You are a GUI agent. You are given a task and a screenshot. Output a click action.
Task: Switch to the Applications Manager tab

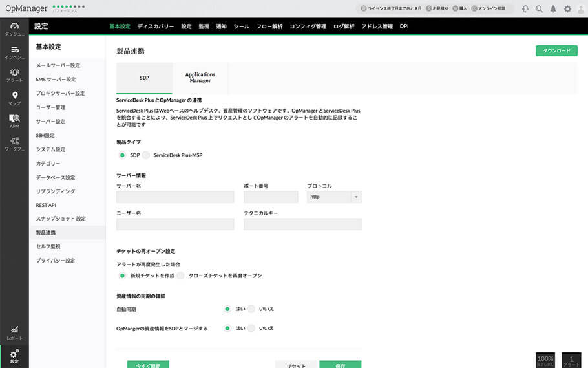pos(200,78)
